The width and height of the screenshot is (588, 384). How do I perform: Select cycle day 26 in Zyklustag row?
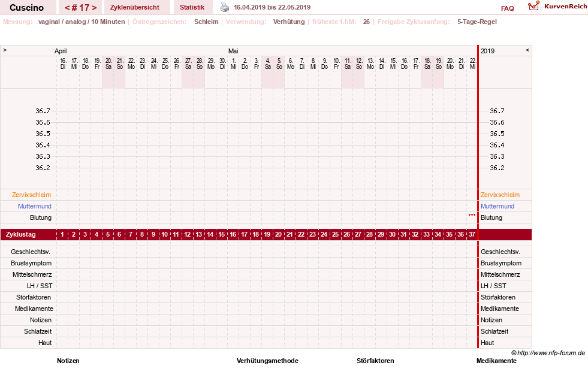pos(346,234)
